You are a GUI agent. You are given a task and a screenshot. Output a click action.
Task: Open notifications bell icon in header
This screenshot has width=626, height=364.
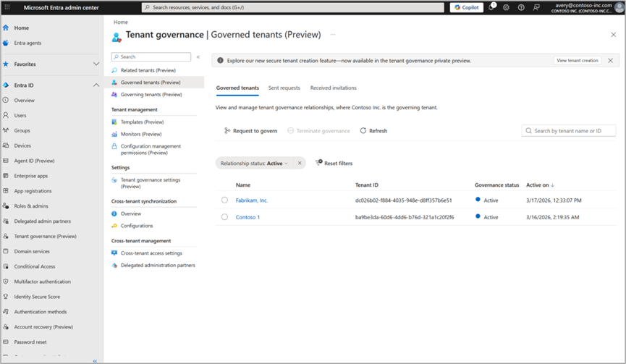[491, 7]
